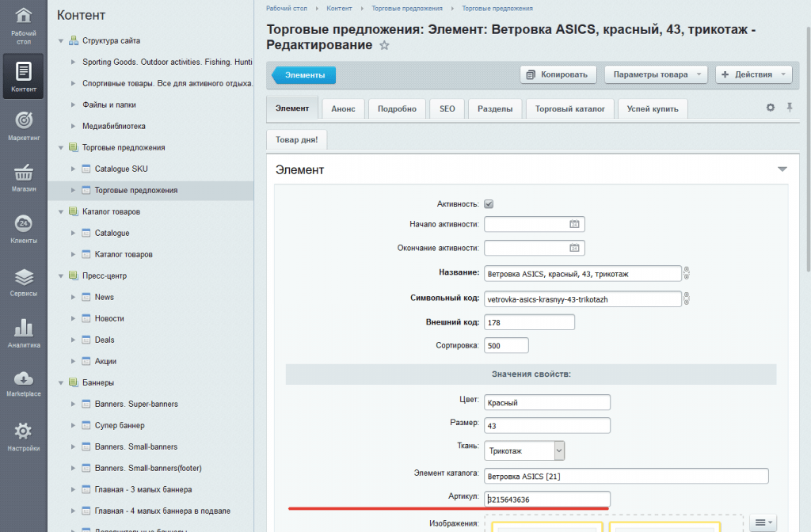The width and height of the screenshot is (811, 532).
Task: Open the Deals tree item
Action: 105,340
